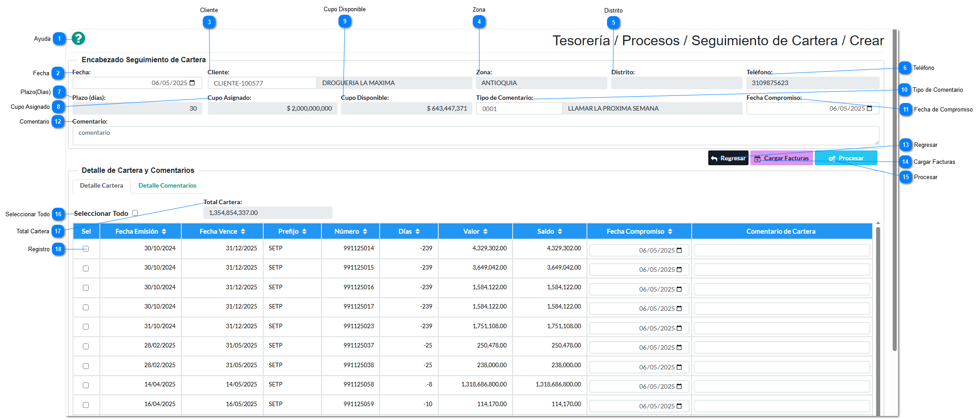Screen dimensions: 980x420
Task: Open calendar icon in row 991125017
Action: [679, 309]
